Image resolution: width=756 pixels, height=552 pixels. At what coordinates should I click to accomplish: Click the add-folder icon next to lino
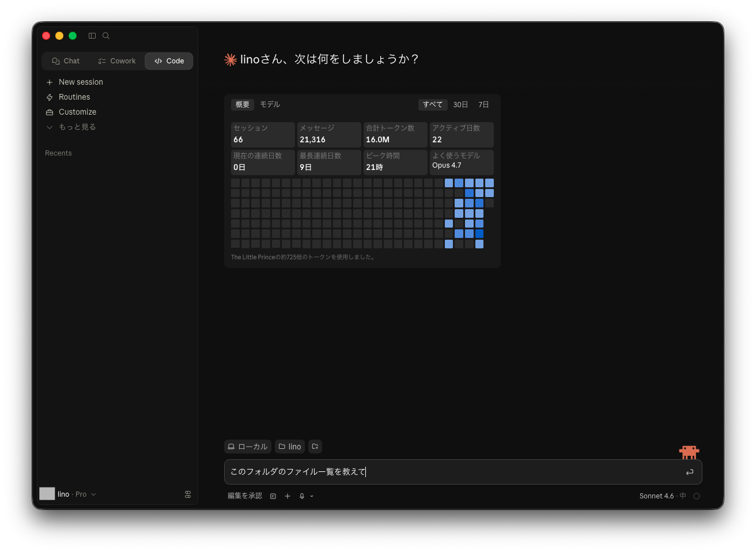click(315, 447)
